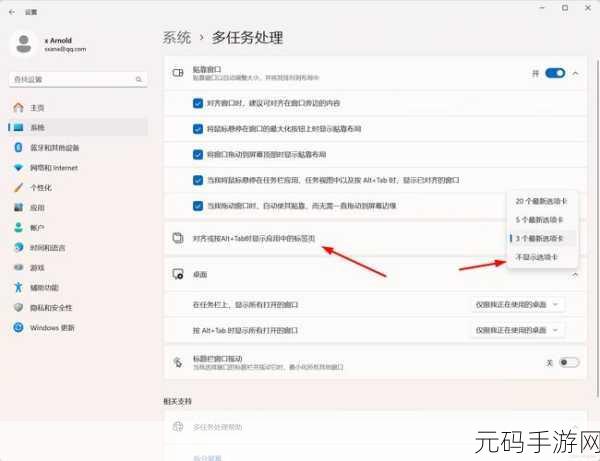This screenshot has height=461, width=600.
Task: Click the magnifier icon in the search box
Action: [x=139, y=79]
